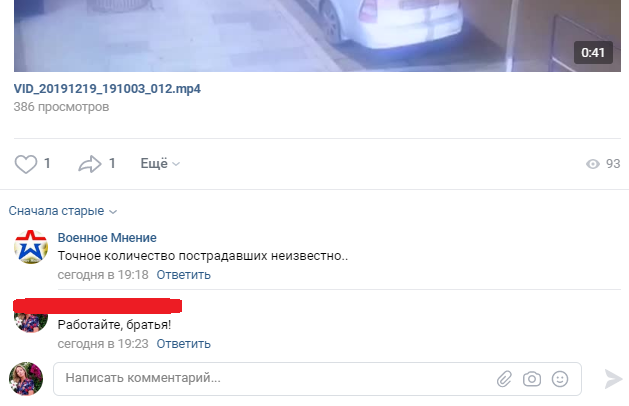Open timestamp сегодня в 19:18
This screenshot has height=406, width=629.
(x=103, y=275)
